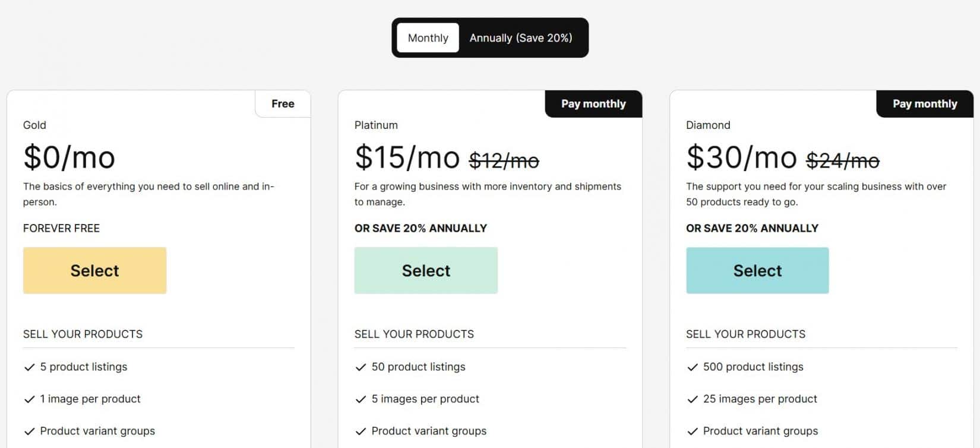This screenshot has width=980, height=448.
Task: Click checkmark beside 1 image per product
Action: click(x=29, y=399)
